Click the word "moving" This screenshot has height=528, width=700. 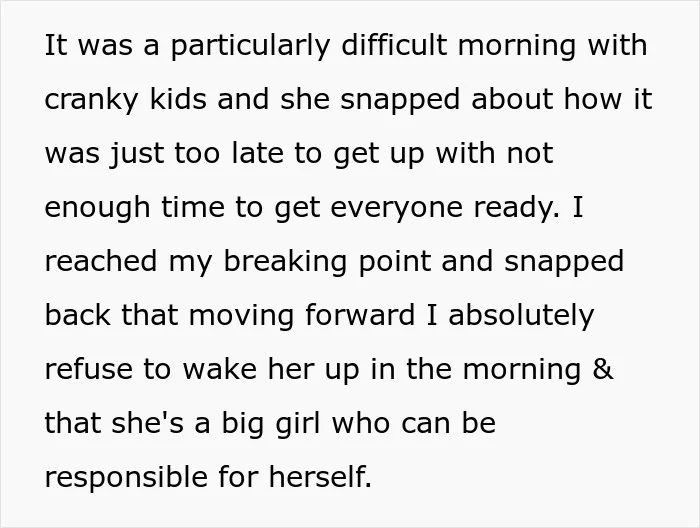[x=241, y=316]
